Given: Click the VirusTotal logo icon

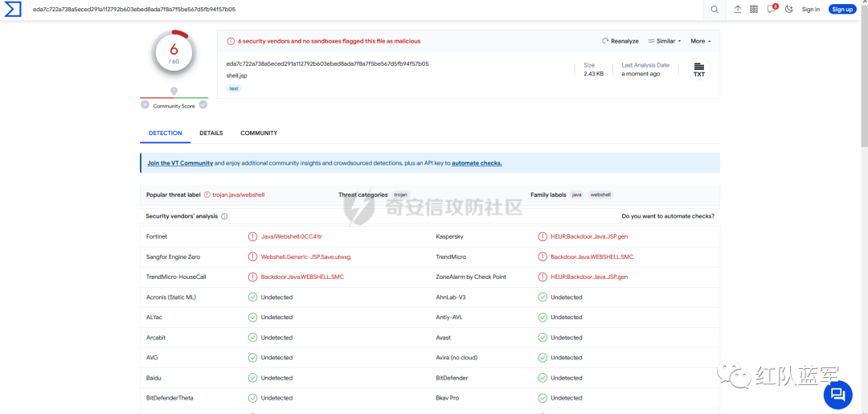Looking at the screenshot, I should pos(12,9).
